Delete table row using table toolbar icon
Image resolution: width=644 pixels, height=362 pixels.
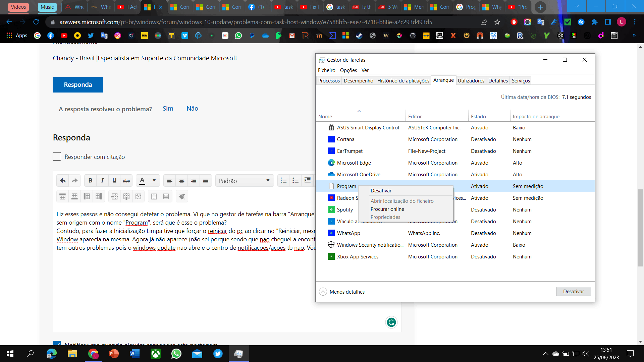[114, 196]
